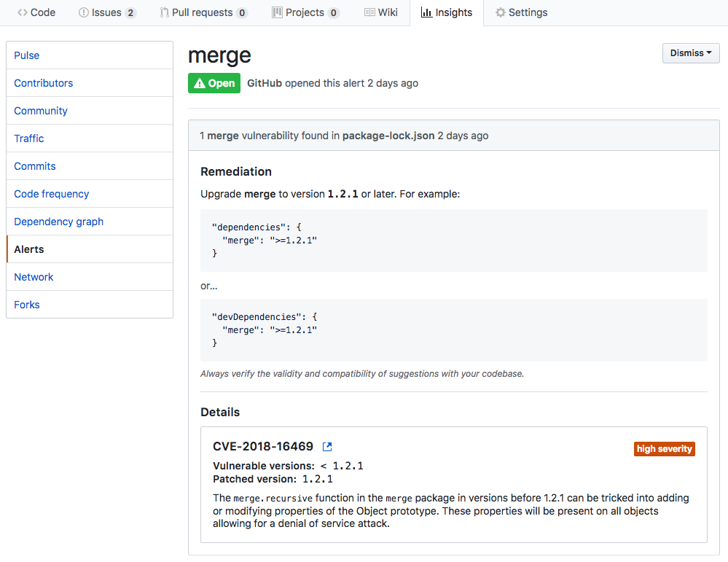
Task: Click the devDependencies code block
Action: [x=453, y=329]
